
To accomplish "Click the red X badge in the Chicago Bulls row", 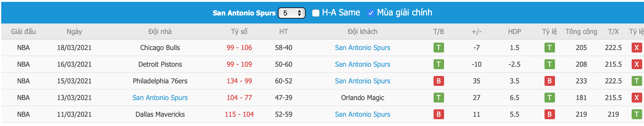I will 637,48.
